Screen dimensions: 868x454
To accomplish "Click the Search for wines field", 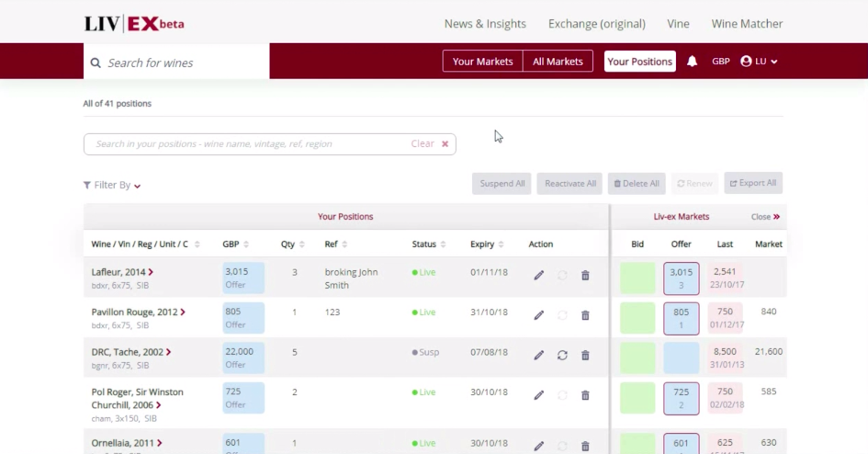I will click(x=176, y=62).
